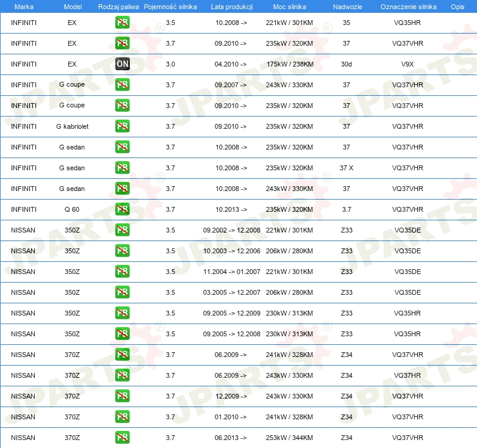Click petrol icon in 350Z 03.2005 row

click(x=123, y=292)
